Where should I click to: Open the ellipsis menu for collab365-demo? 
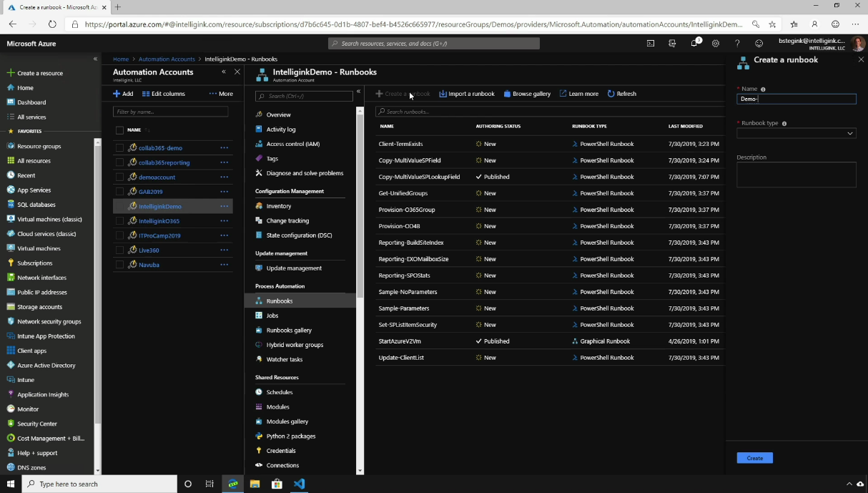tap(224, 148)
